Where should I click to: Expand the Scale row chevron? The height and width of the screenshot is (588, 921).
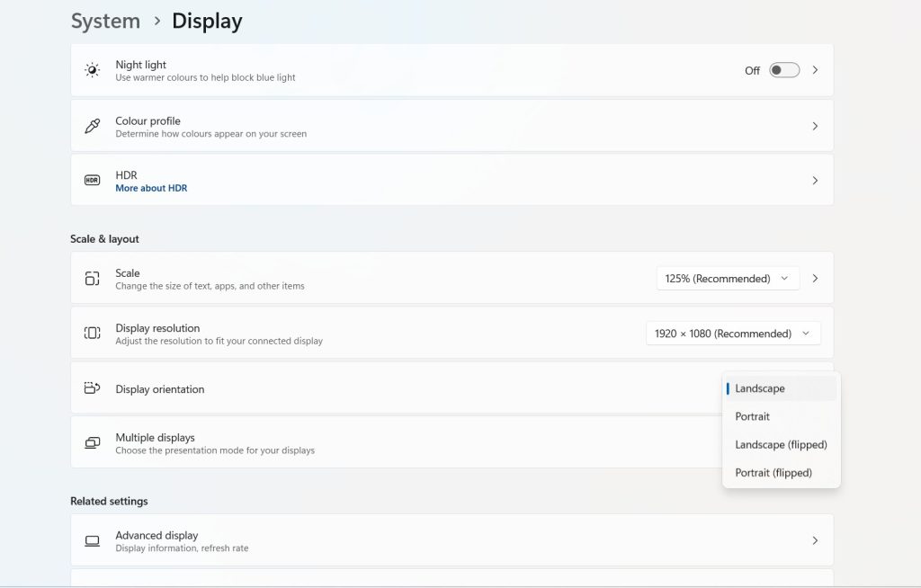pos(815,279)
